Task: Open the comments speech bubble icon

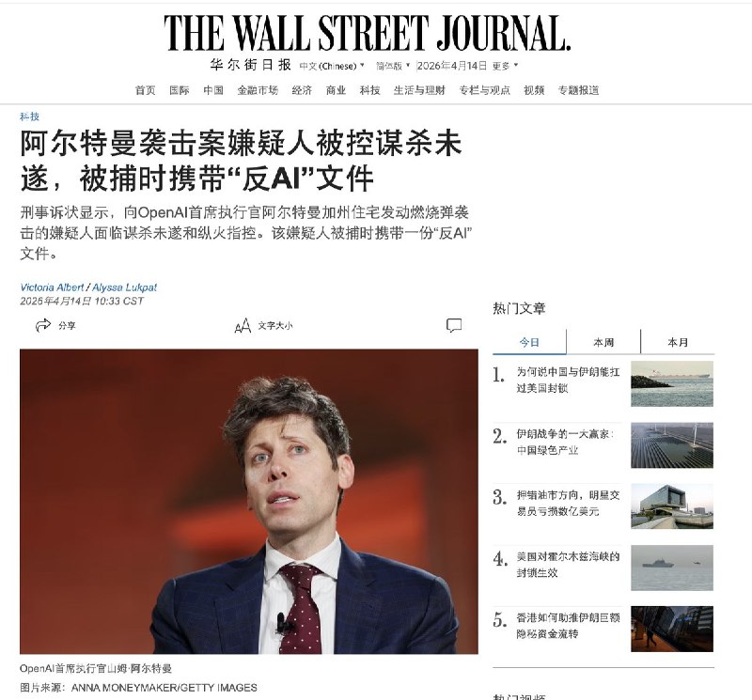Action: (454, 325)
